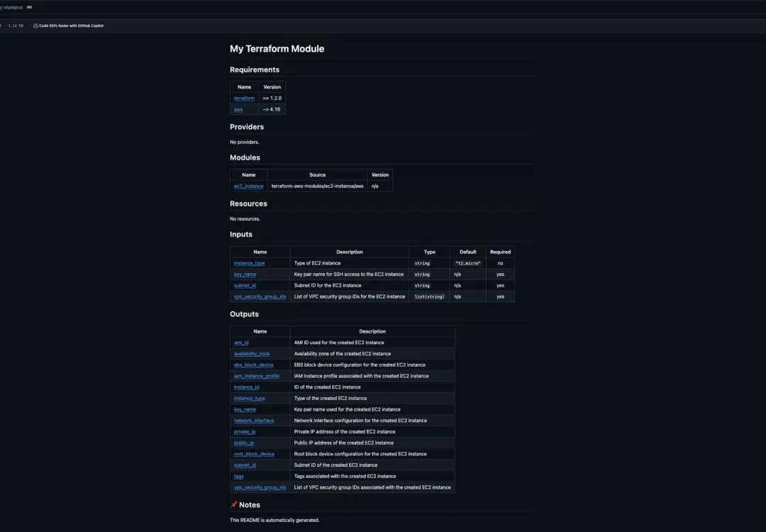Open subnet_id link in 'Subnet ID of the created' row
This screenshot has height=532, width=766.
(x=245, y=465)
